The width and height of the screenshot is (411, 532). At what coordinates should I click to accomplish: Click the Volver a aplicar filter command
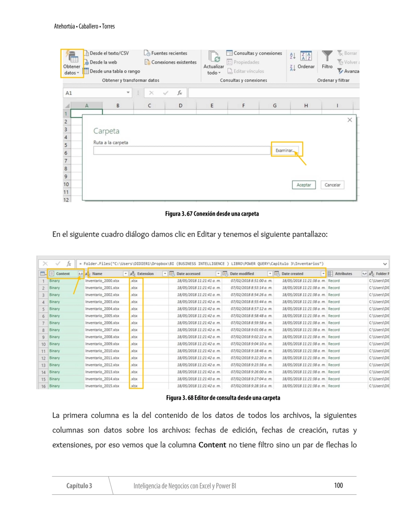pyautogui.click(x=348, y=62)
